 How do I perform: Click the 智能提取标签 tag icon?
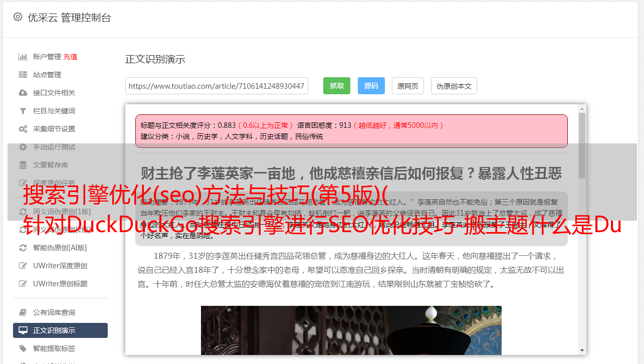coord(23,348)
